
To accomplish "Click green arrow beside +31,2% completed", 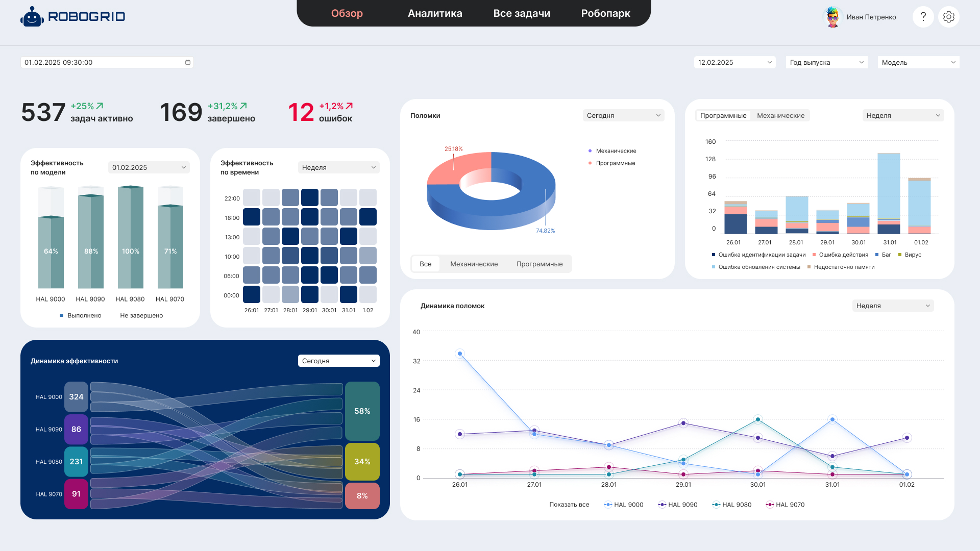I will click(243, 106).
